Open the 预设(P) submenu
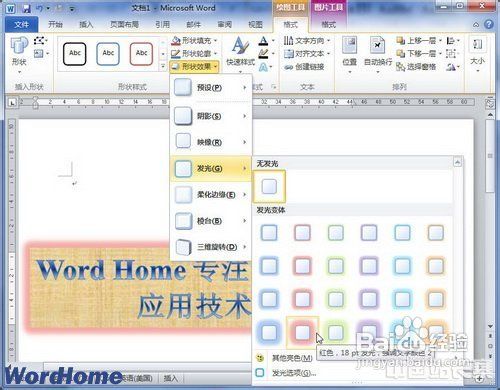The height and width of the screenshot is (390, 500). pyautogui.click(x=211, y=88)
